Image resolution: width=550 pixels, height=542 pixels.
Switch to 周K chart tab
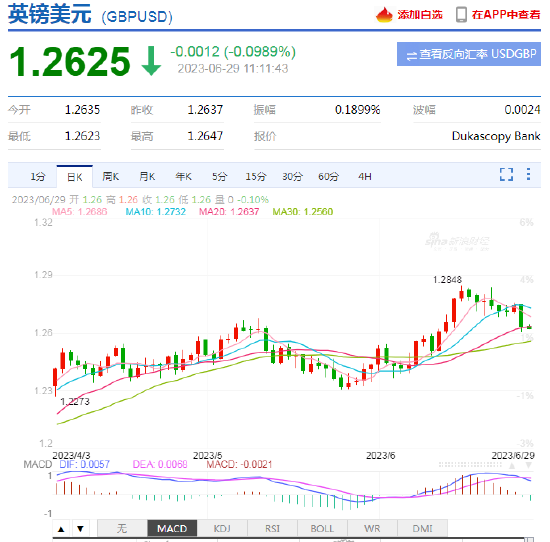(110, 176)
